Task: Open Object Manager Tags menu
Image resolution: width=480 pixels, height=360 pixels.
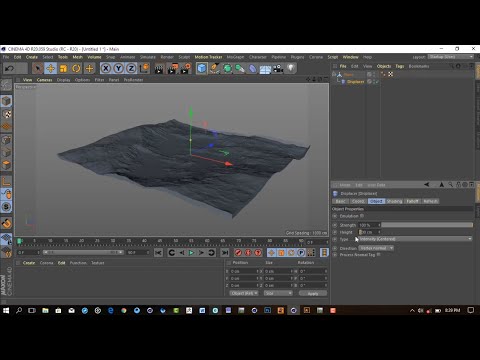Action: click(x=400, y=66)
